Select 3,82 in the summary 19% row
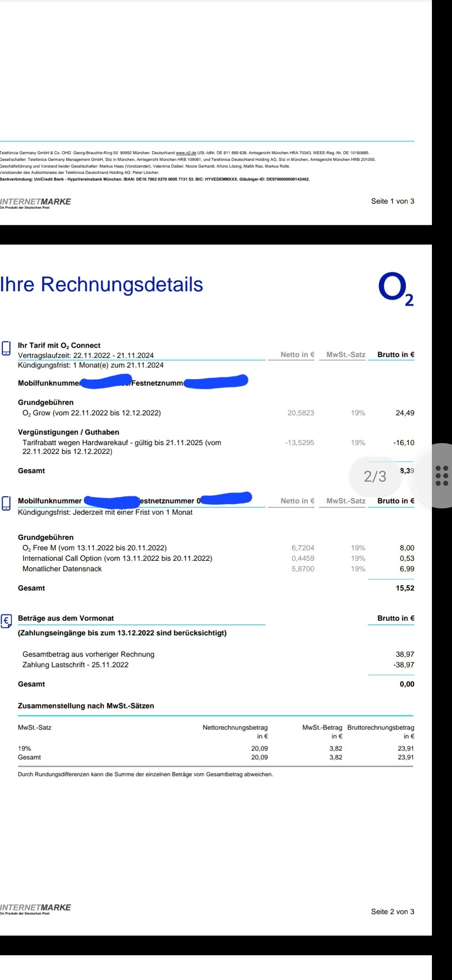The width and height of the screenshot is (452, 980). (336, 748)
